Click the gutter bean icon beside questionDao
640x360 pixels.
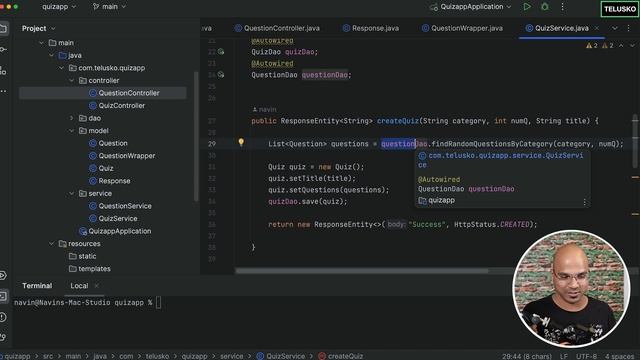coord(221,75)
